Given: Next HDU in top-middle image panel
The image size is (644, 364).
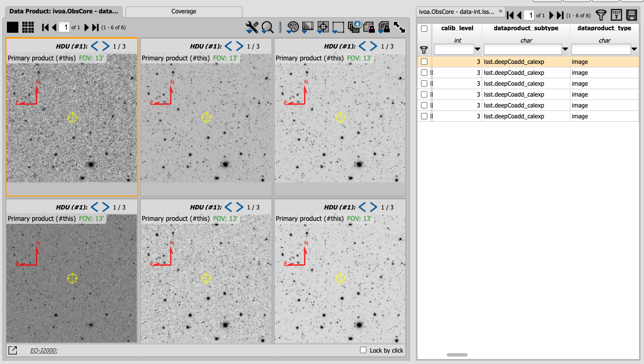Looking at the screenshot, I should 239,47.
